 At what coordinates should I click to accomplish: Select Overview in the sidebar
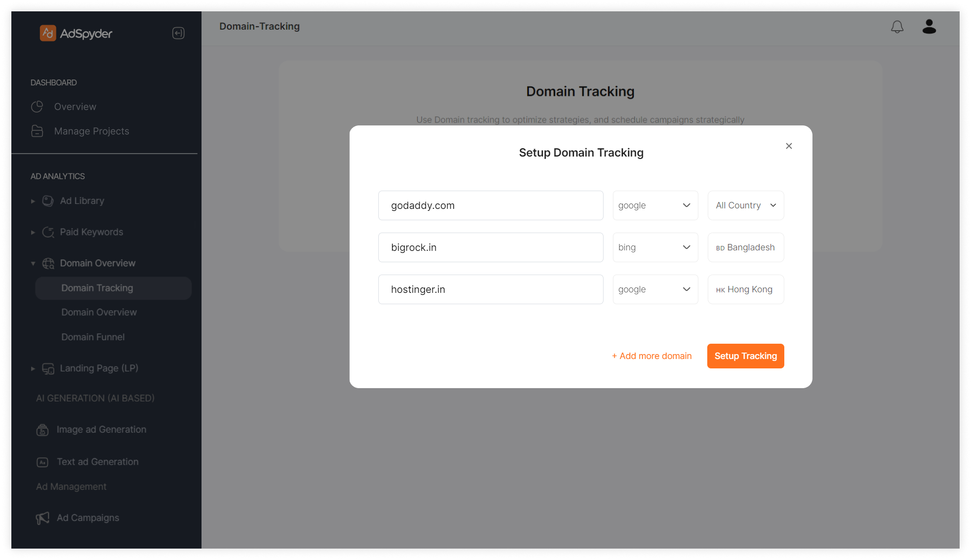(x=75, y=107)
